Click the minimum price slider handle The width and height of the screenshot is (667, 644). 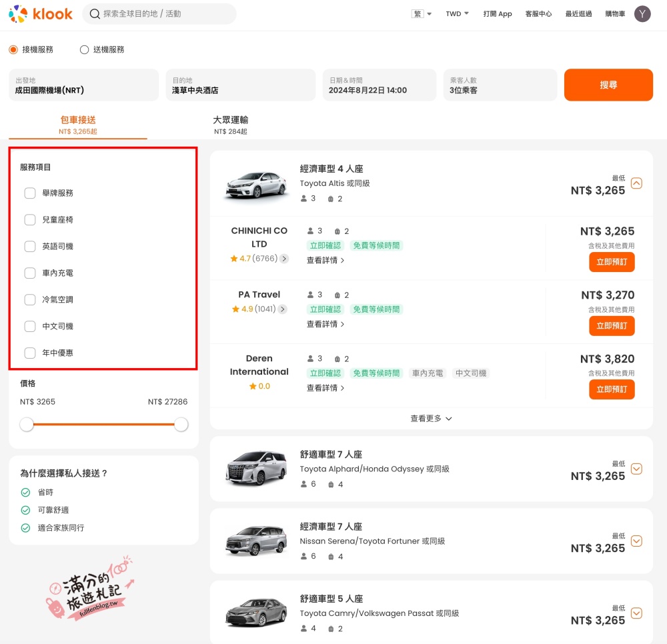point(27,424)
